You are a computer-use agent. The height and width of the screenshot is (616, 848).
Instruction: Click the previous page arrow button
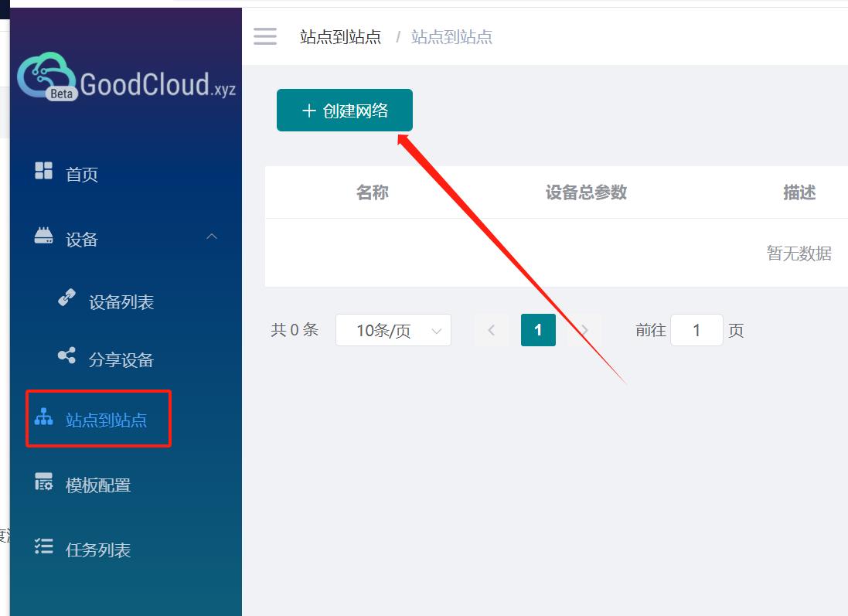(491, 330)
